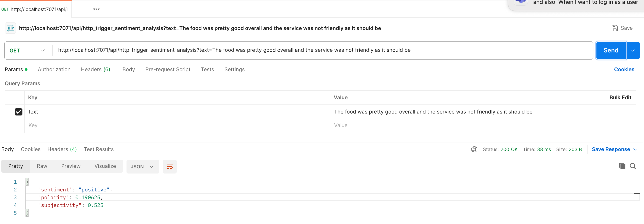The width and height of the screenshot is (644, 224).
Task: Search within the response body
Action: [633, 166]
